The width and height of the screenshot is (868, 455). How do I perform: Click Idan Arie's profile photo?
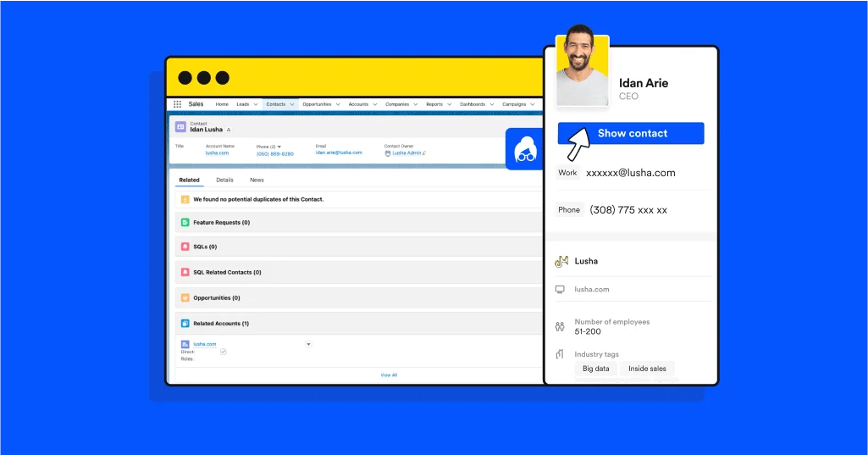(x=583, y=68)
